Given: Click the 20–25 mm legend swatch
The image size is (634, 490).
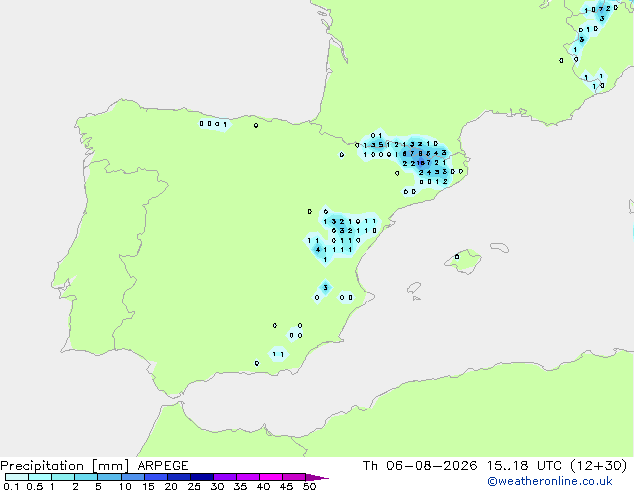Looking at the screenshot, I should point(178,477).
